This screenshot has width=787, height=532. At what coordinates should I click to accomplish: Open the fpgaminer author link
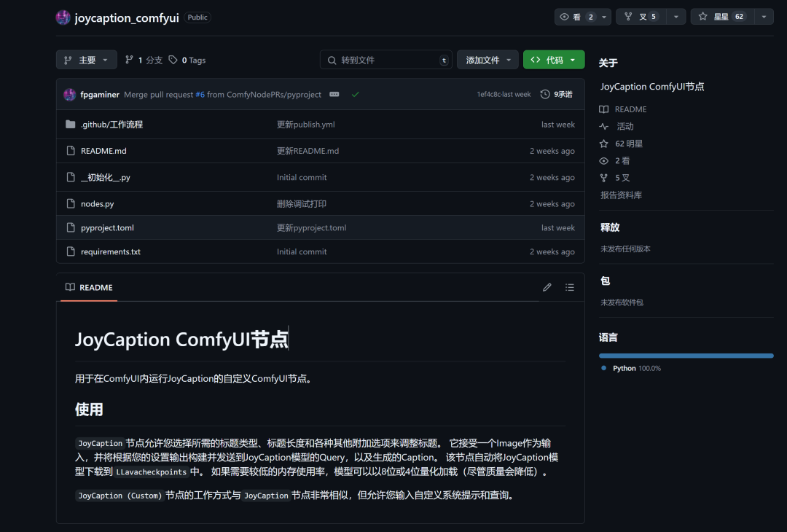[100, 94]
